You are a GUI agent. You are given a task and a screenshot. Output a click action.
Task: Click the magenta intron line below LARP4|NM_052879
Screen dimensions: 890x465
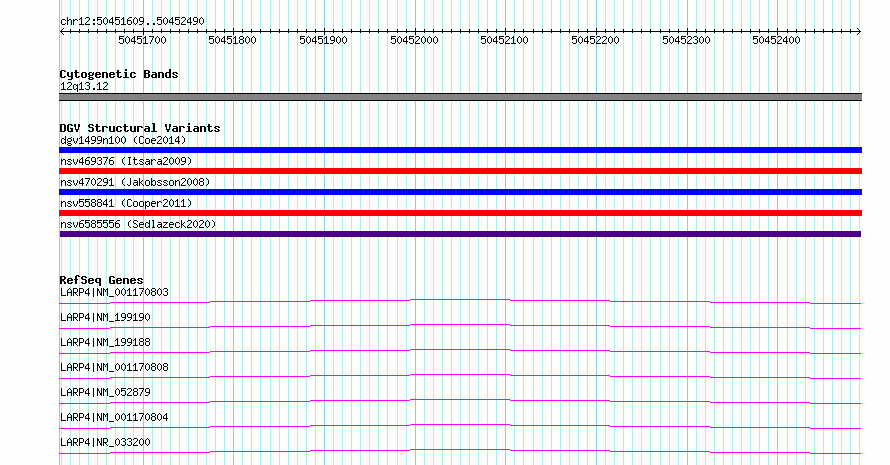[460, 401]
